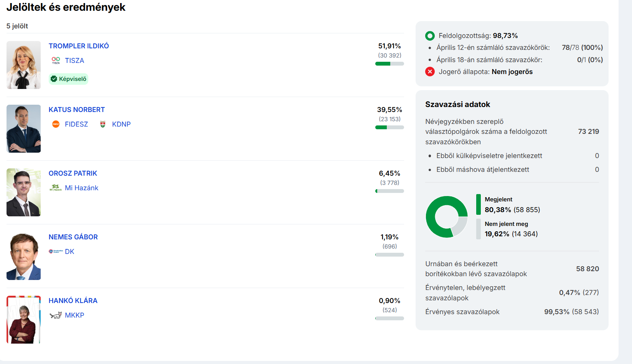Click the red X Jogerő status icon
Viewport: 632px width, 364px height.
point(430,72)
